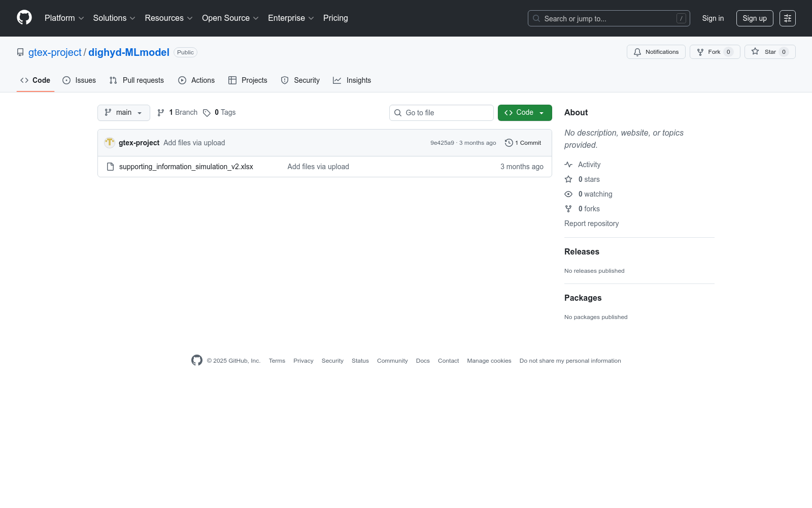Click the Go to file search field
This screenshot has height=508, width=812.
tap(442, 113)
